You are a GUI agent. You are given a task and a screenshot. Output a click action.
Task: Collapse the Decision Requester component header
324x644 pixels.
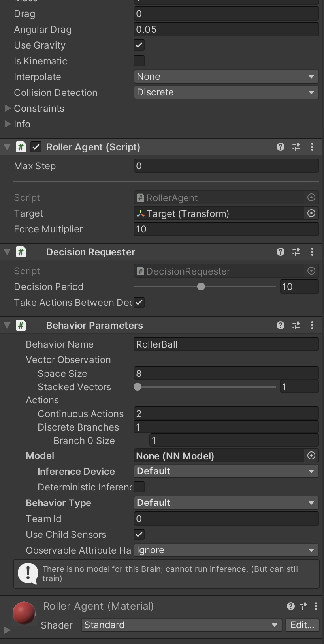7,252
